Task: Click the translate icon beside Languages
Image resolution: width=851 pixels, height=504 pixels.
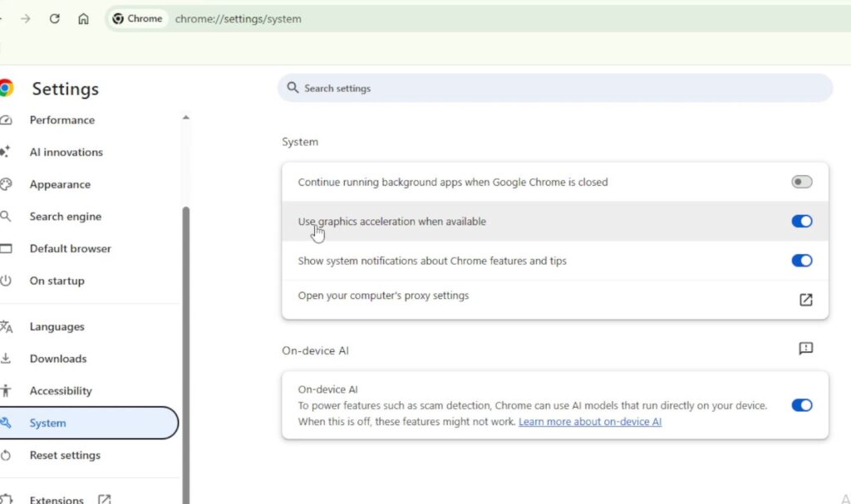Action: [6, 326]
